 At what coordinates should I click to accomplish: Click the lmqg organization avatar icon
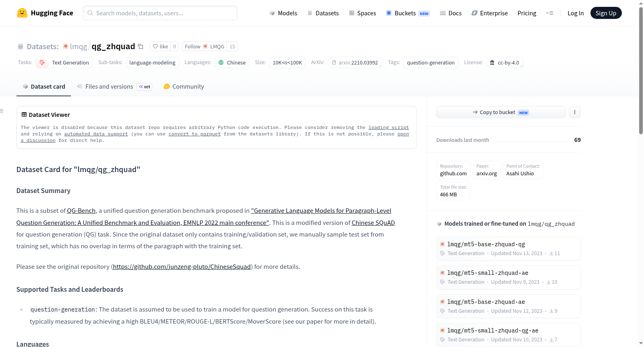point(66,46)
